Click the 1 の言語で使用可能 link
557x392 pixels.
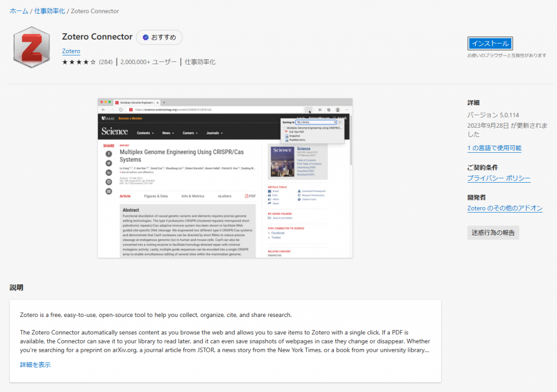click(494, 148)
